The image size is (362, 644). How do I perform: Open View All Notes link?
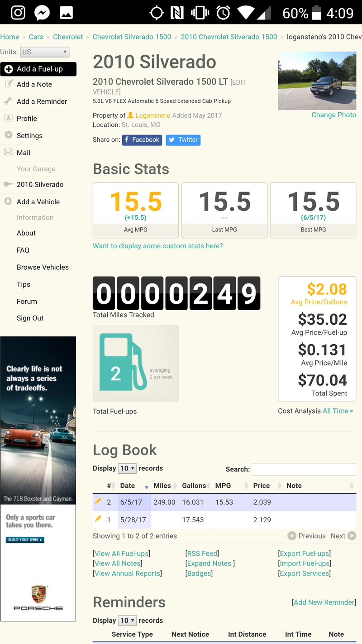coord(117,563)
